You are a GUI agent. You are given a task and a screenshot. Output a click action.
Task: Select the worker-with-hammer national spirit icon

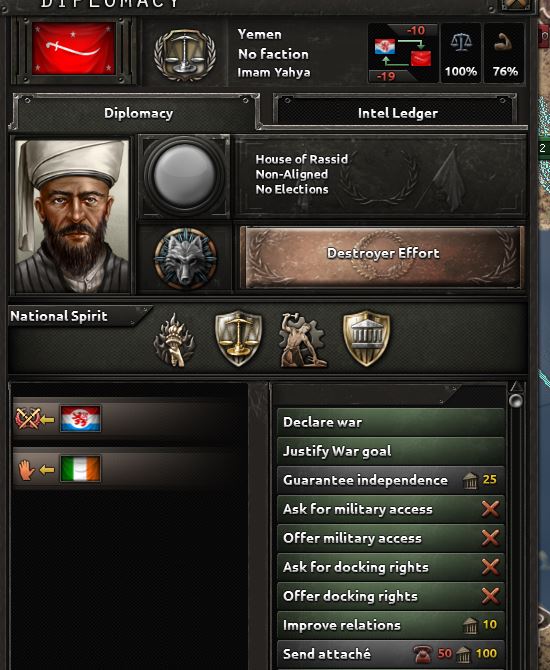[x=303, y=340]
